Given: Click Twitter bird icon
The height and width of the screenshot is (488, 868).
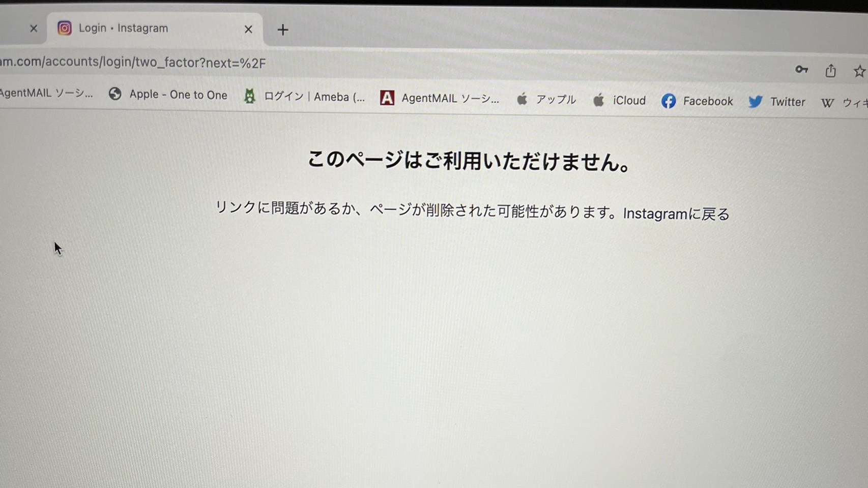Looking at the screenshot, I should [756, 102].
